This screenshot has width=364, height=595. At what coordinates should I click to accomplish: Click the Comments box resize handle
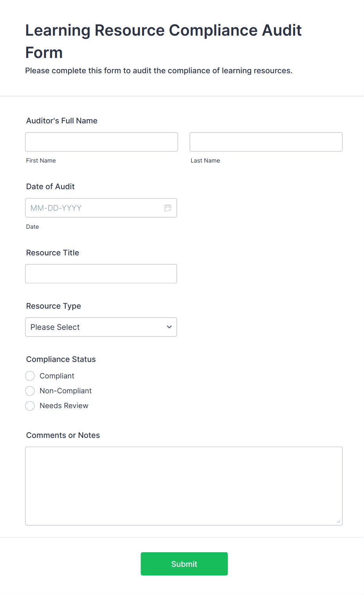coord(338,521)
